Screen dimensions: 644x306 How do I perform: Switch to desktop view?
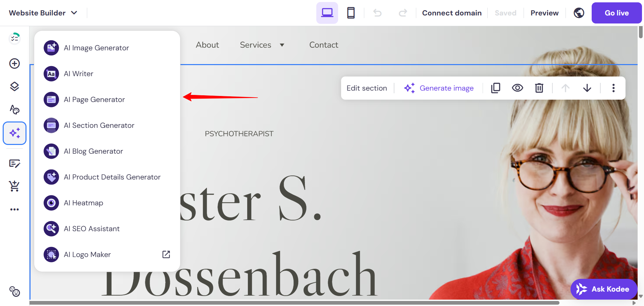click(x=327, y=13)
